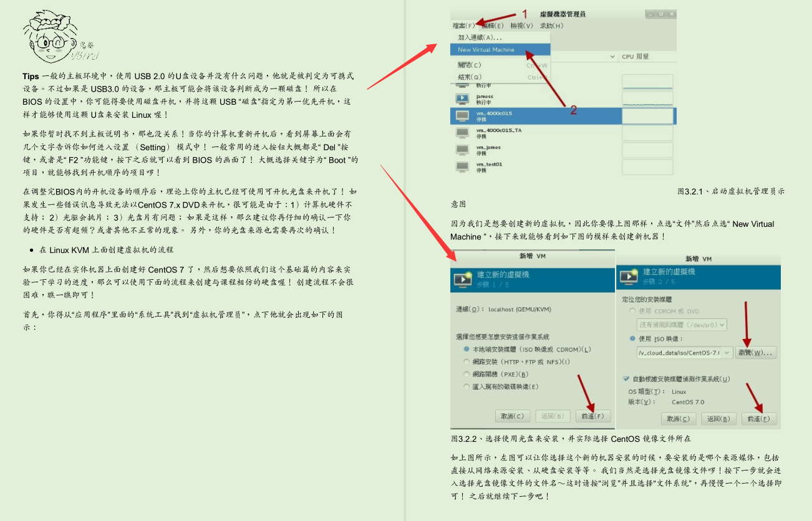Click bullet heading 在 Linux KVM 上面创建虚拟机的流程

[x=106, y=250]
